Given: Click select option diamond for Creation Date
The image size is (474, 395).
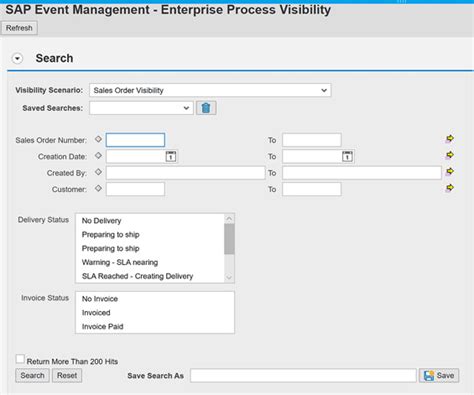Looking at the screenshot, I should (98, 155).
